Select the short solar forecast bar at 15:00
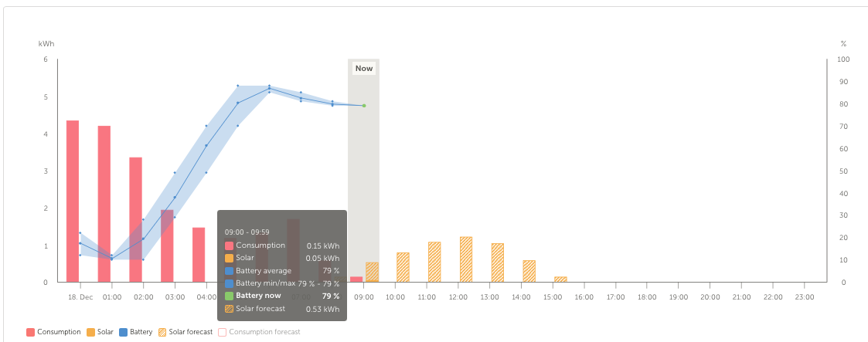Screen dimensions: 868x342 tap(560, 279)
